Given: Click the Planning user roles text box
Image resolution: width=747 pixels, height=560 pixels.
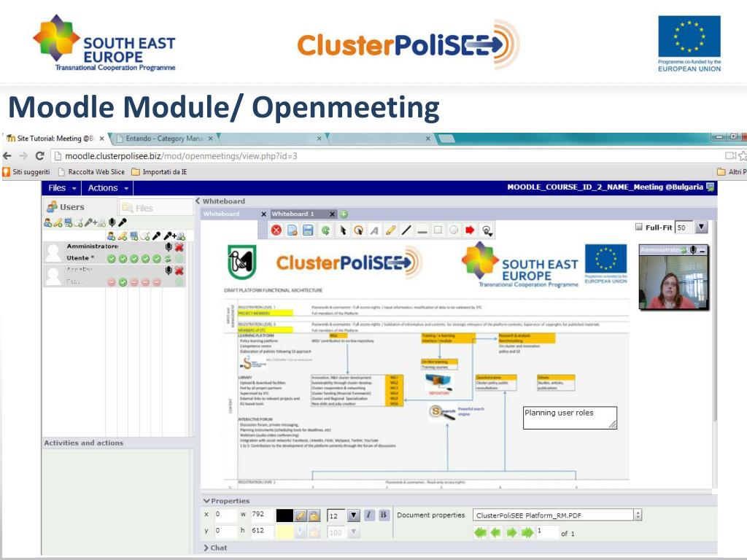Looking at the screenshot, I should click(x=570, y=418).
